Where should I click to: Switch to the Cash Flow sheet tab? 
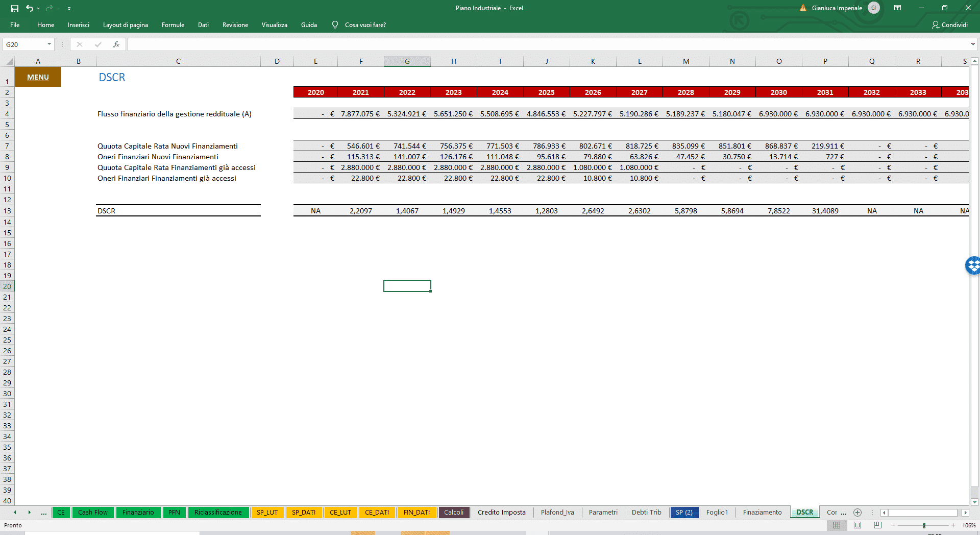coord(93,513)
